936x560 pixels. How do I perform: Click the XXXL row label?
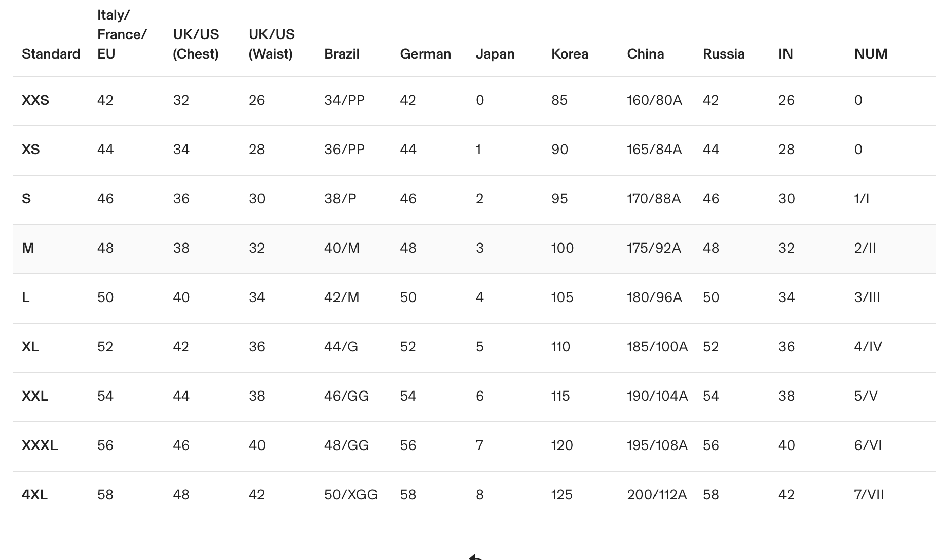click(40, 445)
